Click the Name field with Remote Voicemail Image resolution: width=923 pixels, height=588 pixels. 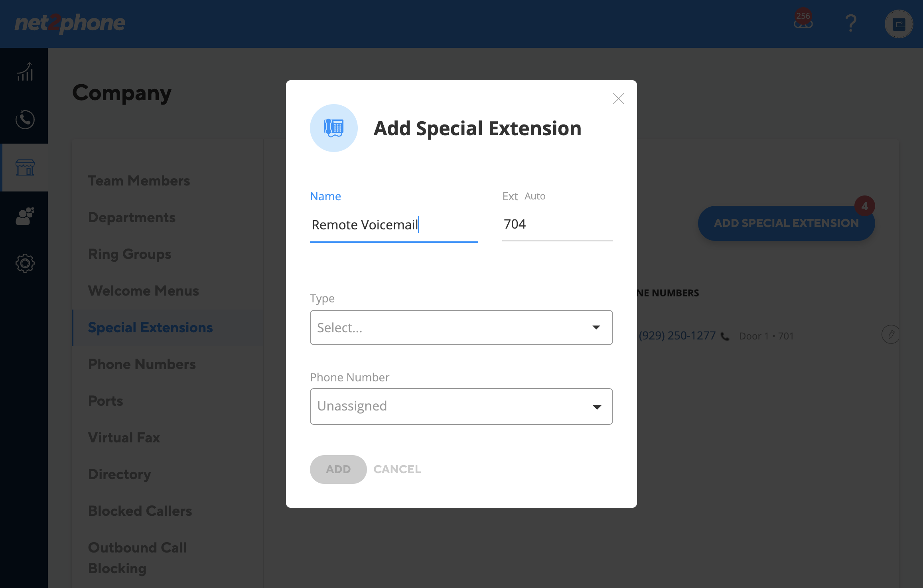pos(394,225)
